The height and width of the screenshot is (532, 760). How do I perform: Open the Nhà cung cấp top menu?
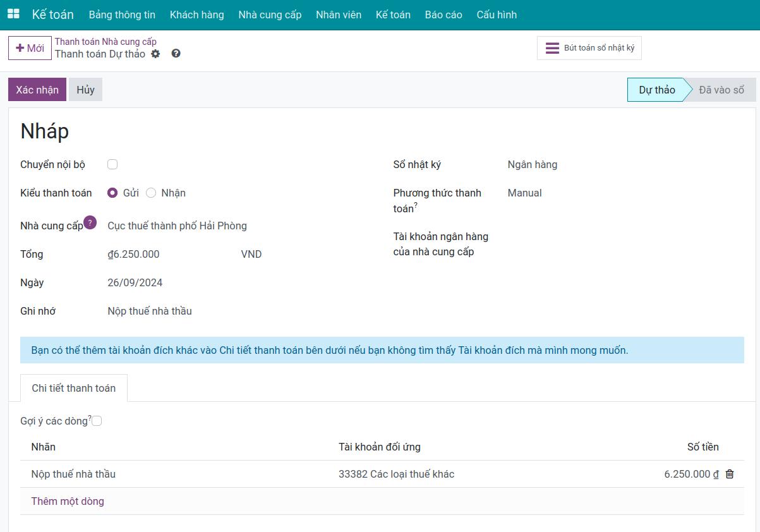[x=270, y=15]
